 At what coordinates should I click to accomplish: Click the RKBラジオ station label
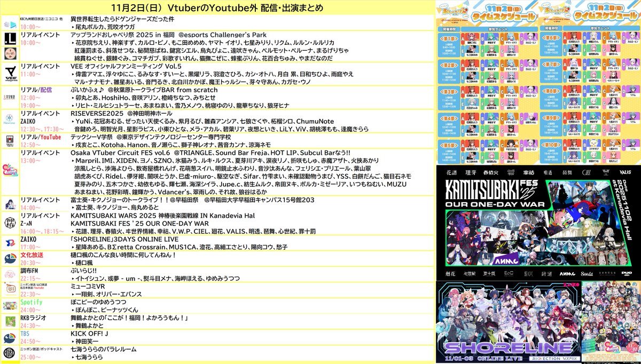pos(33,318)
